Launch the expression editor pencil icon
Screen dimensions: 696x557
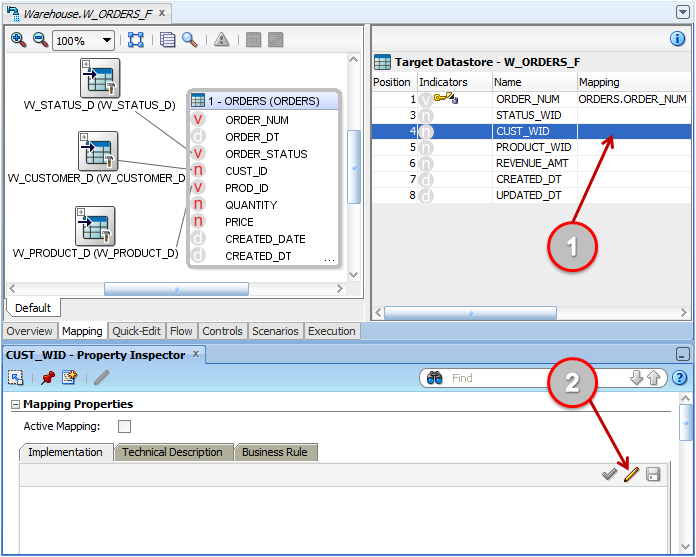click(631, 474)
